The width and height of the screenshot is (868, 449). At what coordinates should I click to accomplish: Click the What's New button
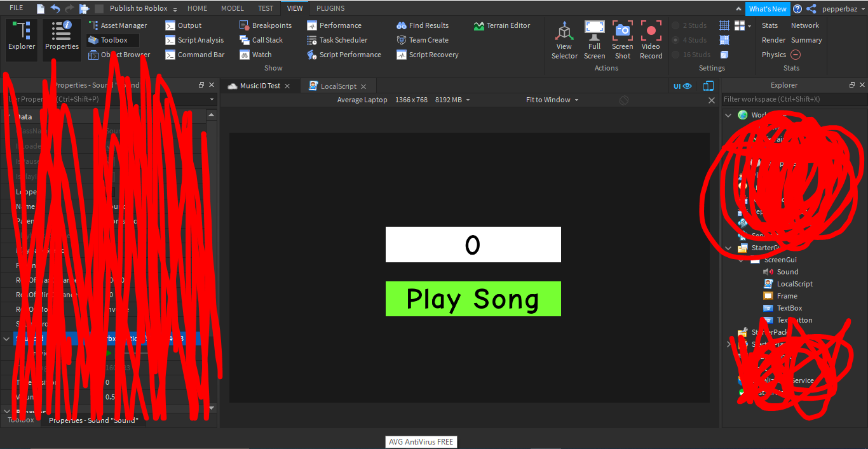coord(768,8)
